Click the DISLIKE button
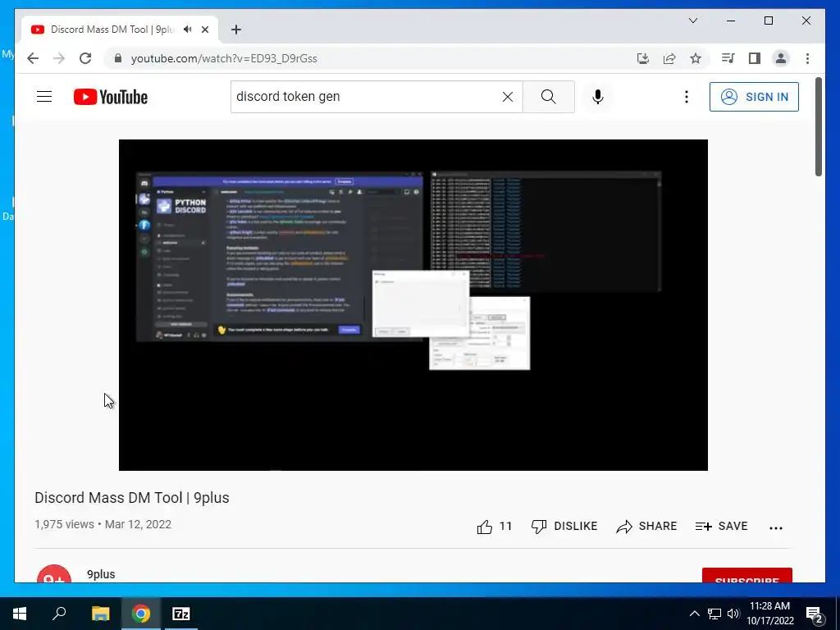 pyautogui.click(x=564, y=526)
